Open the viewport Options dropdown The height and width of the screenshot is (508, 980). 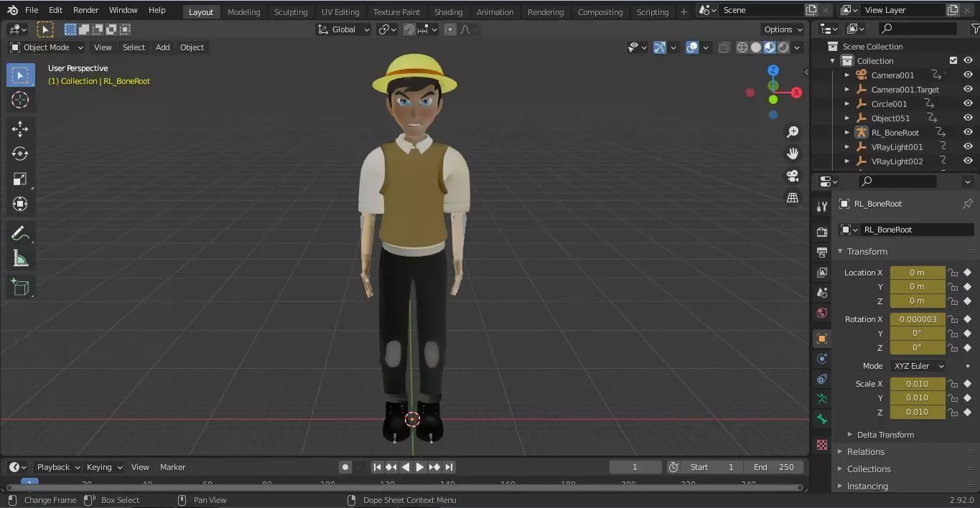click(783, 29)
